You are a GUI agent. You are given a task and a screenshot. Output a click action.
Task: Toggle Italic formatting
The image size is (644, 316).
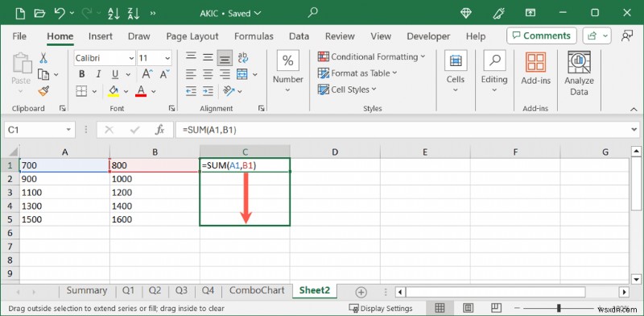(x=98, y=74)
